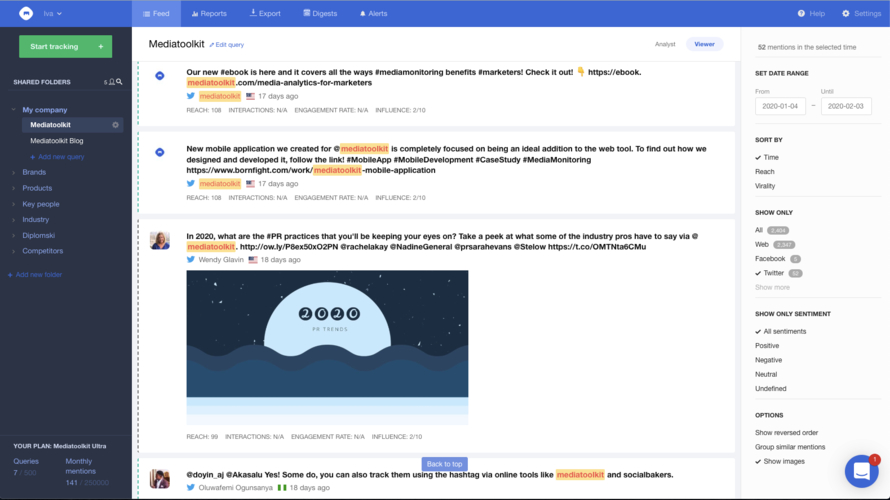Sort mentions by Reach
Image resolution: width=890 pixels, height=500 pixels.
765,171
